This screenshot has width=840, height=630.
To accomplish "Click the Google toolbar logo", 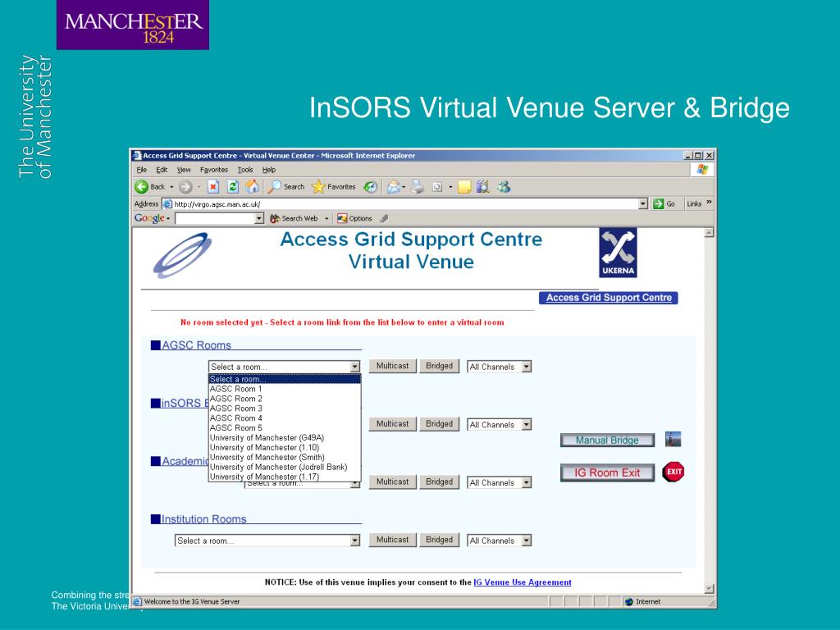I will (149, 218).
